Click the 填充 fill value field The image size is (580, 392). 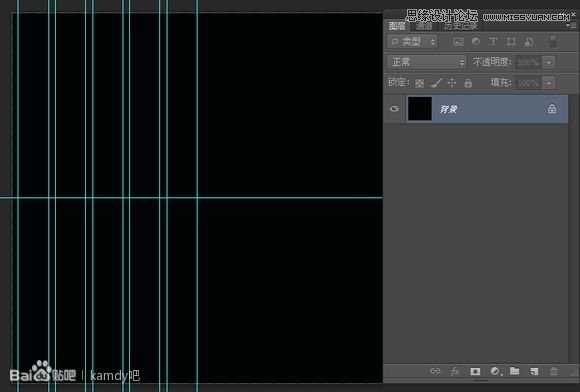point(528,83)
